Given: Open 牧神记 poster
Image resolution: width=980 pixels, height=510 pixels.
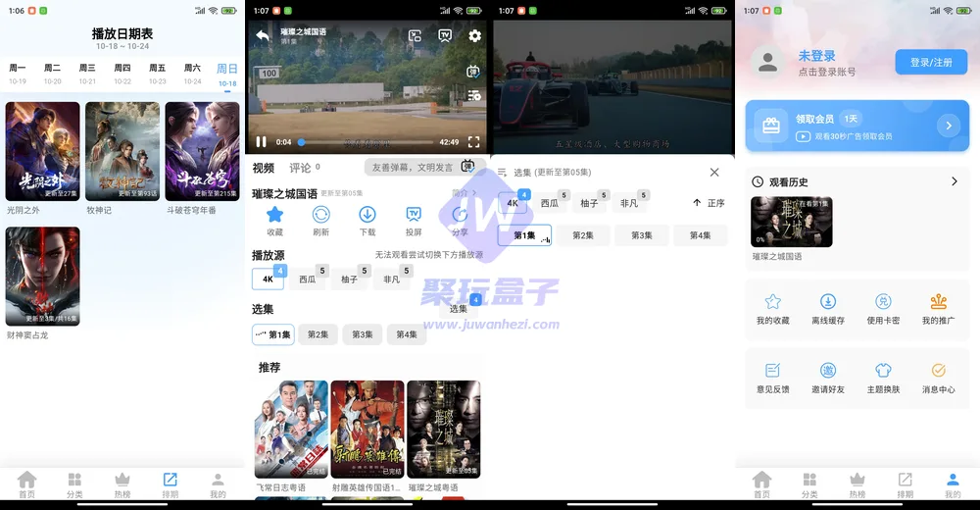Looking at the screenshot, I should 122,151.
